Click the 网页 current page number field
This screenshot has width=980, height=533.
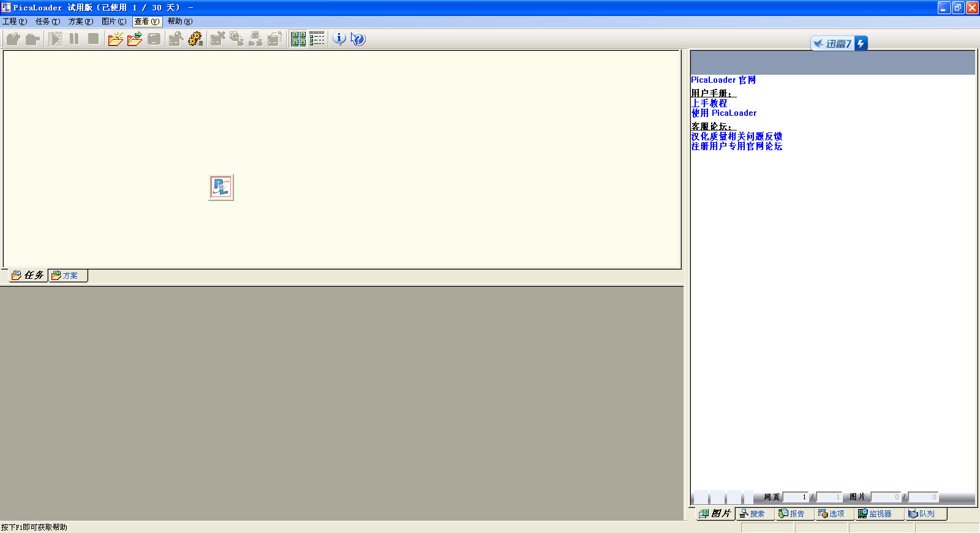coord(796,497)
